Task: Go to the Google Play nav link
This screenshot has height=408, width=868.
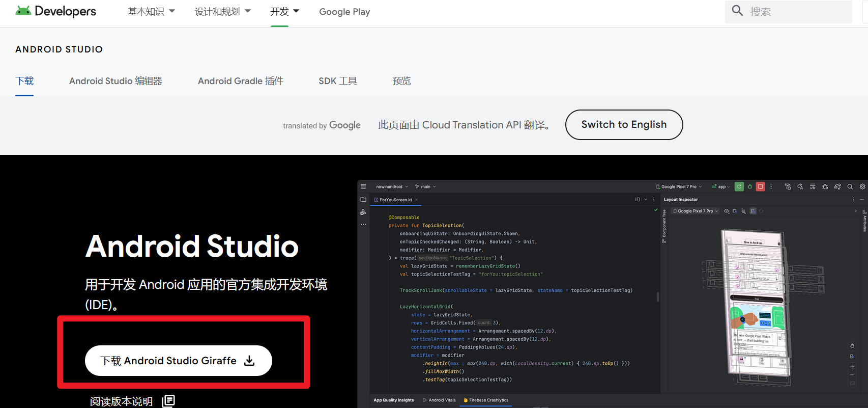Action: (x=344, y=12)
